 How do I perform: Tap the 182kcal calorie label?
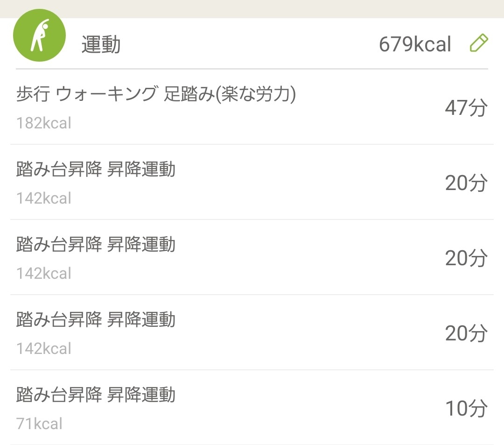[x=44, y=123]
